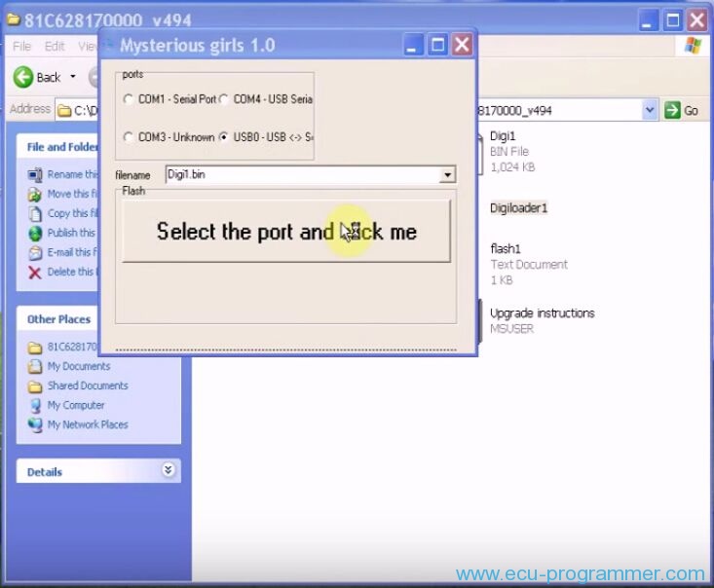This screenshot has width=714, height=588.
Task: Click the Publish this file globe icon
Action: pyautogui.click(x=36, y=234)
